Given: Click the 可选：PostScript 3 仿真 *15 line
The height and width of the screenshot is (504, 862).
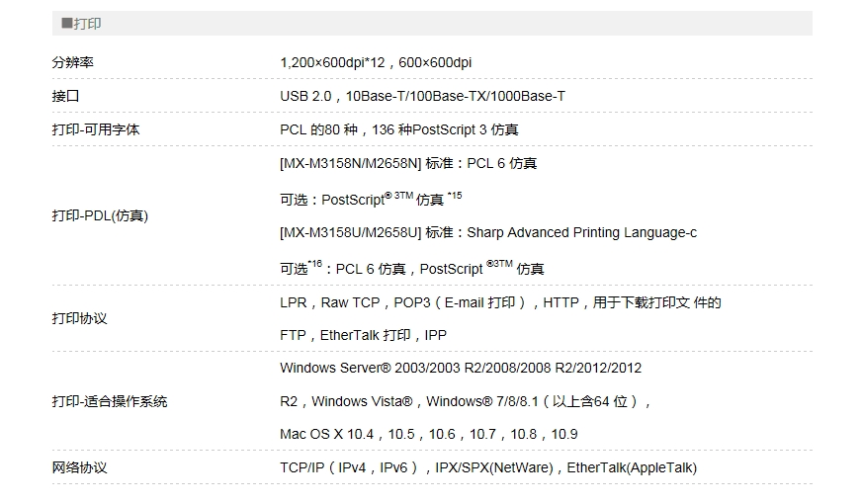Looking at the screenshot, I should pos(371,199).
